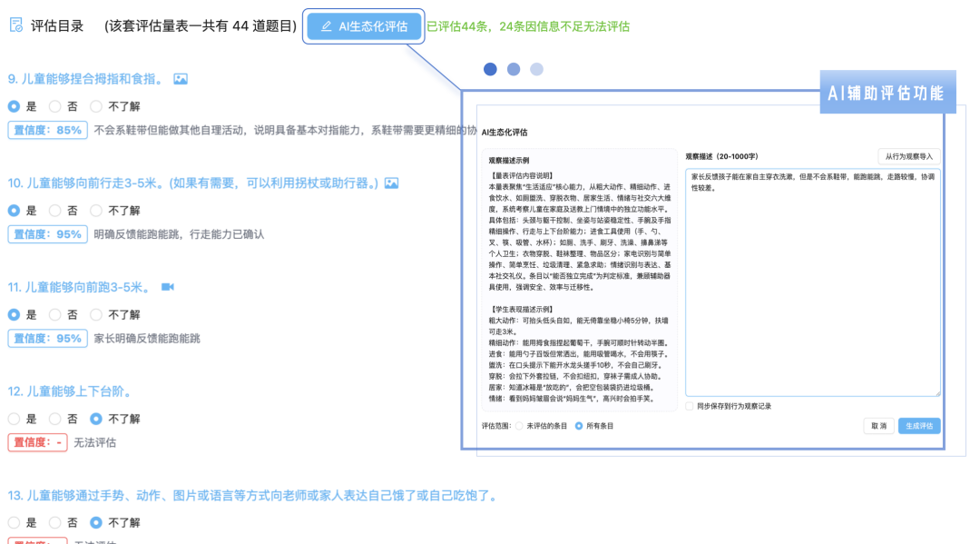Image resolution: width=980 pixels, height=544 pixels.
Task: Open image icon beside question 9
Action: pyautogui.click(x=181, y=79)
